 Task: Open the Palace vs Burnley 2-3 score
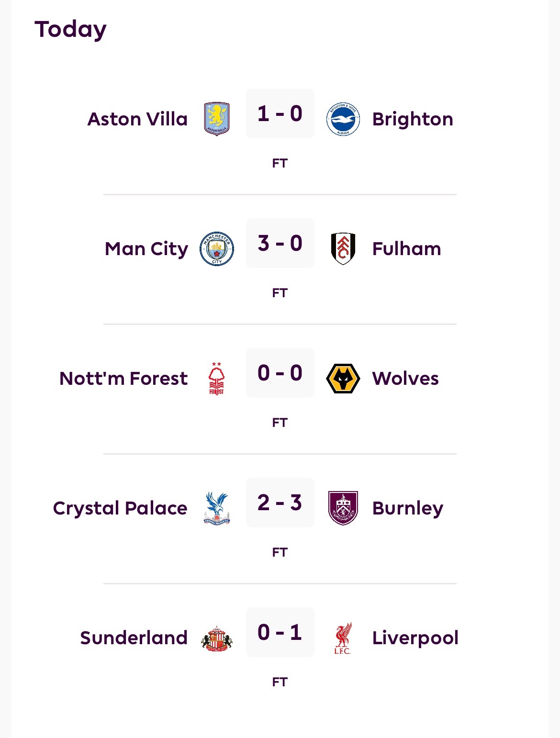point(280,503)
